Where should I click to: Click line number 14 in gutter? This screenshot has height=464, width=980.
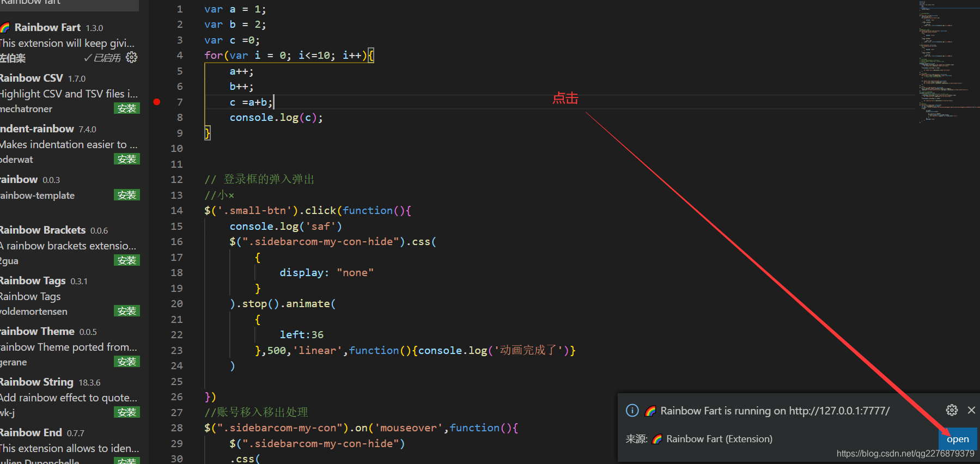click(x=176, y=210)
